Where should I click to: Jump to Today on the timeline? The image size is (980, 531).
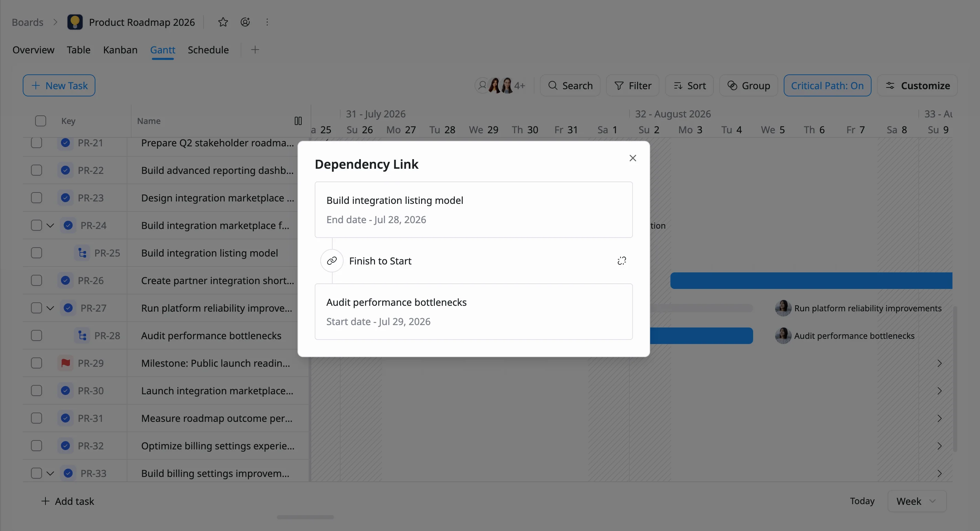862,501
